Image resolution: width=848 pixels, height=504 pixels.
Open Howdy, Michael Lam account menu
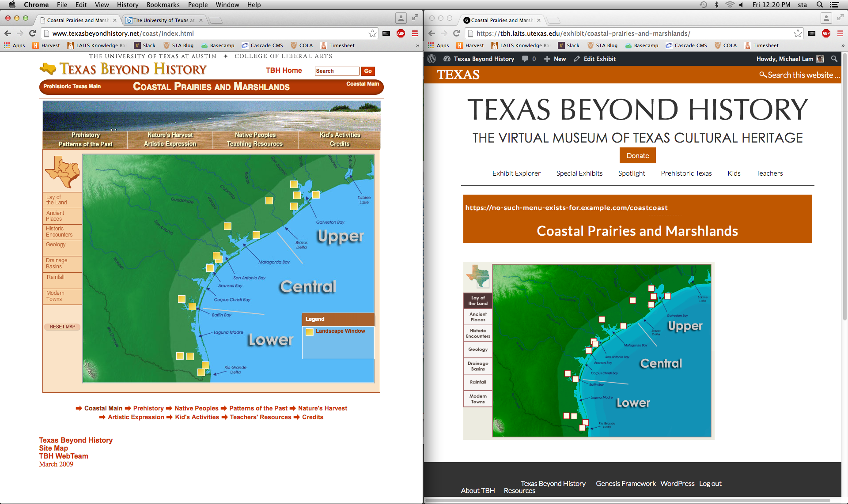point(790,59)
